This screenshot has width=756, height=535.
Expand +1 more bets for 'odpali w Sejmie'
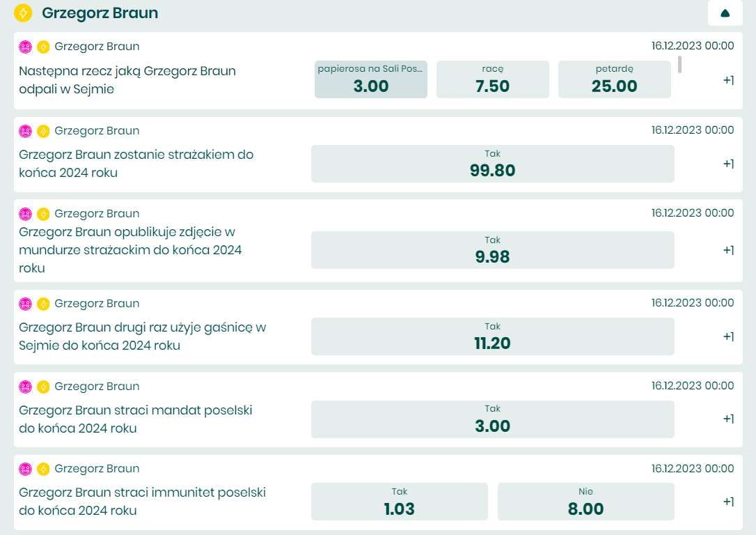(x=728, y=80)
